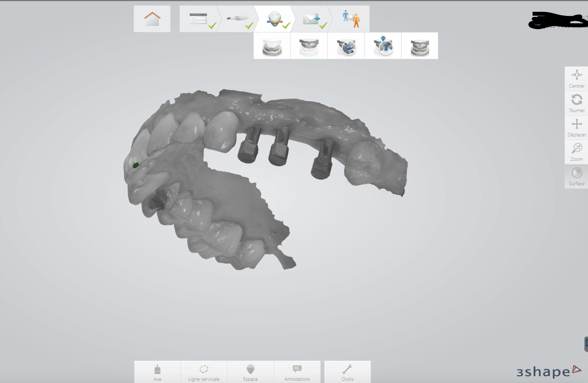Go to the Home screen icon
The height and width of the screenshot is (383, 588).
point(152,19)
